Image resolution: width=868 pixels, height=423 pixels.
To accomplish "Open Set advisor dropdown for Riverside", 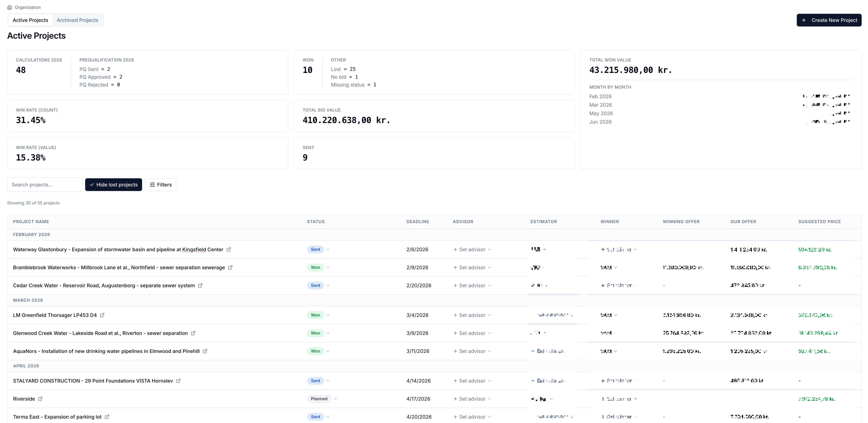I will pyautogui.click(x=472, y=399).
